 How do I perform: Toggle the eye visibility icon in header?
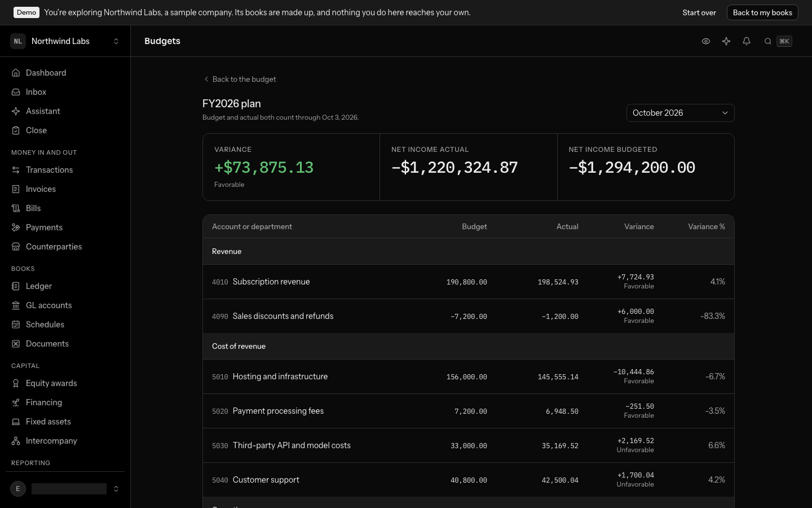[706, 41]
